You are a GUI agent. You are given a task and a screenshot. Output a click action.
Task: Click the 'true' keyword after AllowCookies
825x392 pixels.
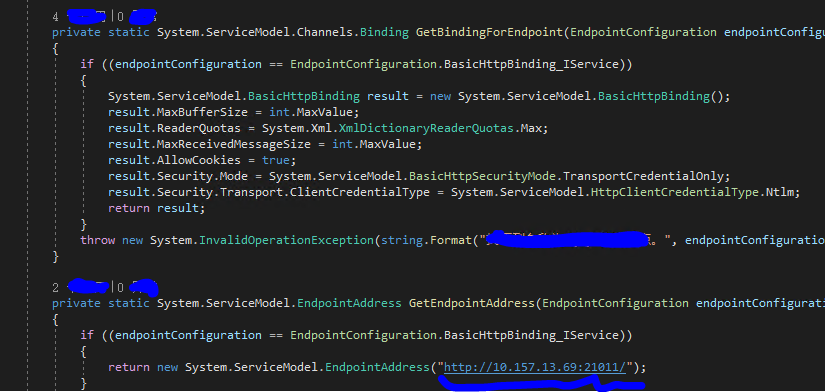(x=276, y=160)
